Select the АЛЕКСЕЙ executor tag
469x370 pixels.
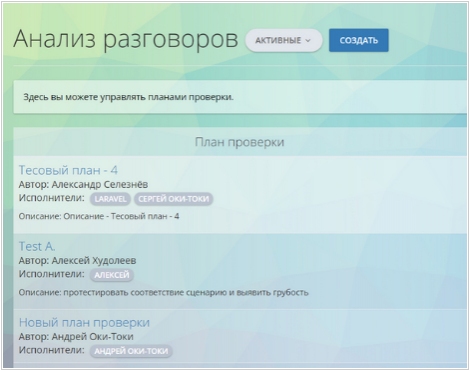pos(112,275)
